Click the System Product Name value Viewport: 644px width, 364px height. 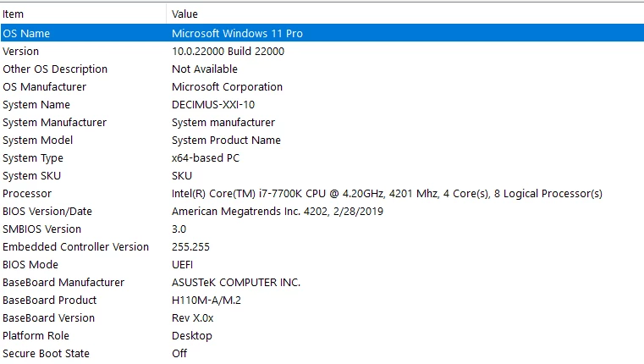click(x=226, y=140)
